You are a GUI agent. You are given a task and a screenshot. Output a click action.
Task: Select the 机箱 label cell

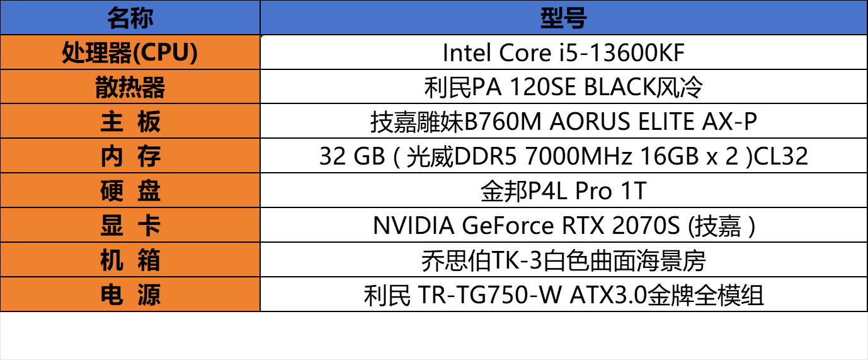pos(130,260)
